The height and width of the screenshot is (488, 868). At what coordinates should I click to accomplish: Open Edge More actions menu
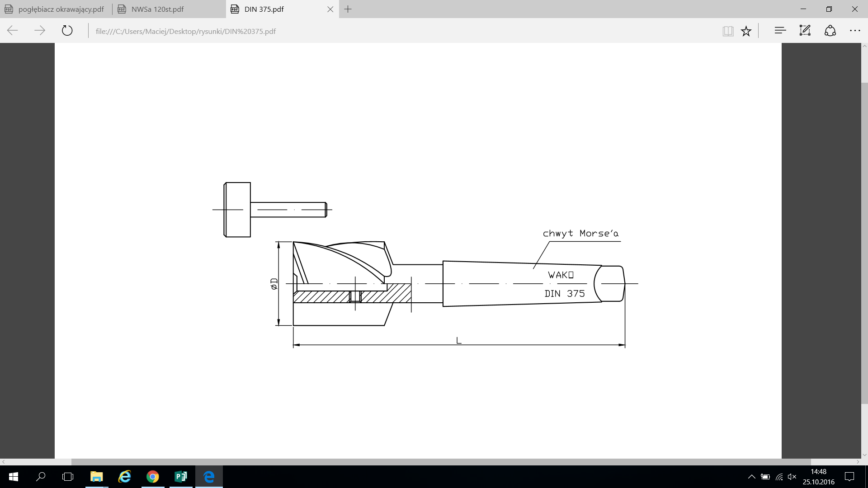pos(855,31)
